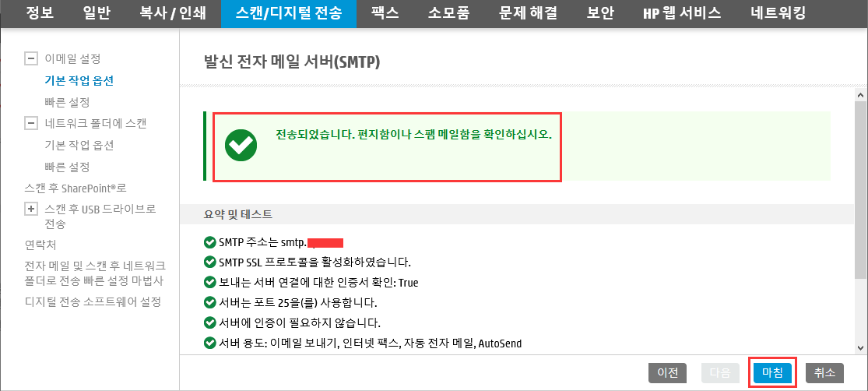Switch to the 네트워킹 tab
Screen dimensions: 868x391
(x=778, y=14)
